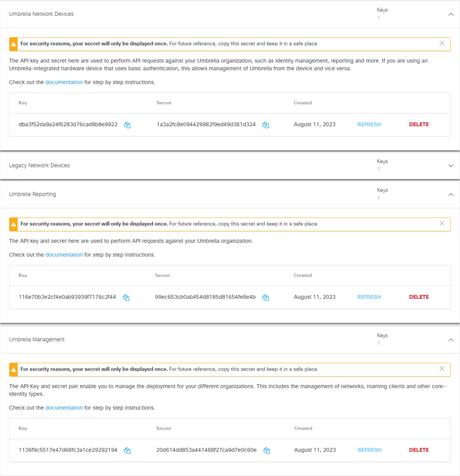Delete the Umbrella Network Devices key
460x476 pixels.
pos(419,124)
